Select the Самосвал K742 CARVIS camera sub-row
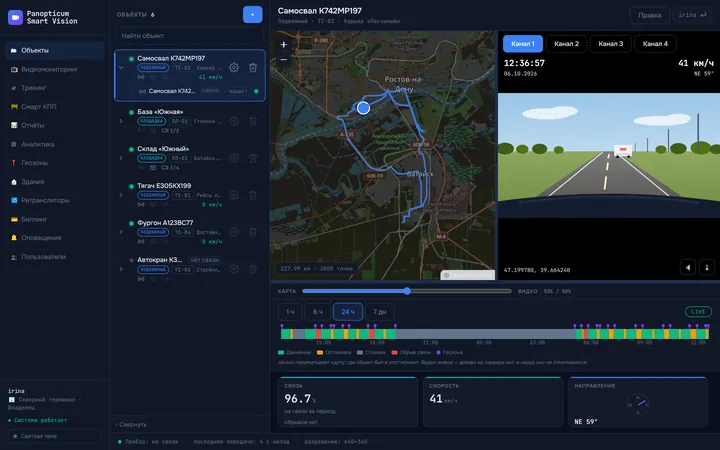The height and width of the screenshot is (450, 720). pyautogui.click(x=198, y=91)
